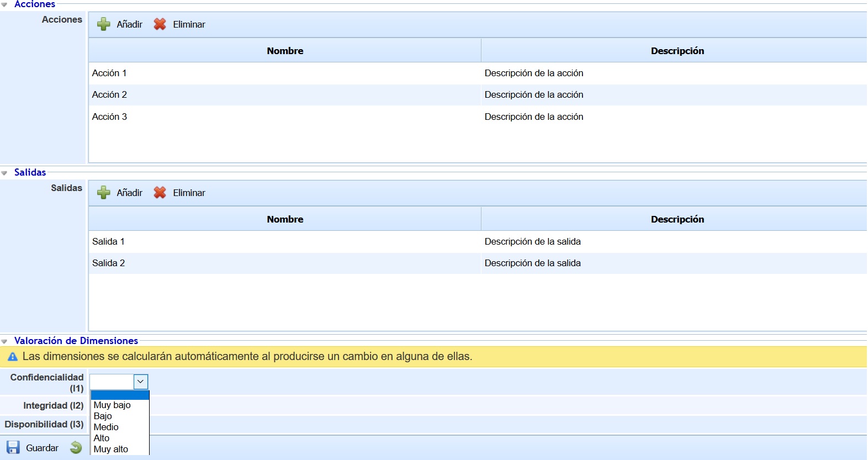The width and height of the screenshot is (868, 460).
Task: Click the red X Eliminar icon in Acciones
Action: [160, 24]
